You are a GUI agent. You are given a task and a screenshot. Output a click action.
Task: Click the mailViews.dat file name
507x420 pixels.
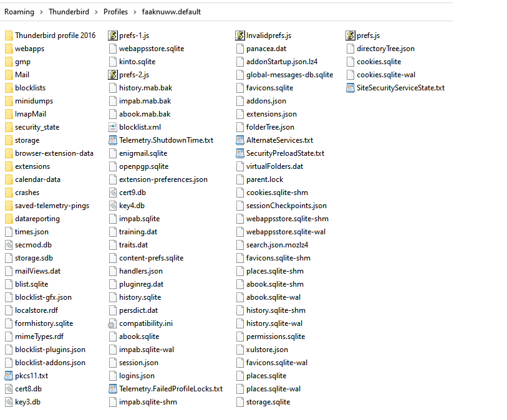[38, 271]
